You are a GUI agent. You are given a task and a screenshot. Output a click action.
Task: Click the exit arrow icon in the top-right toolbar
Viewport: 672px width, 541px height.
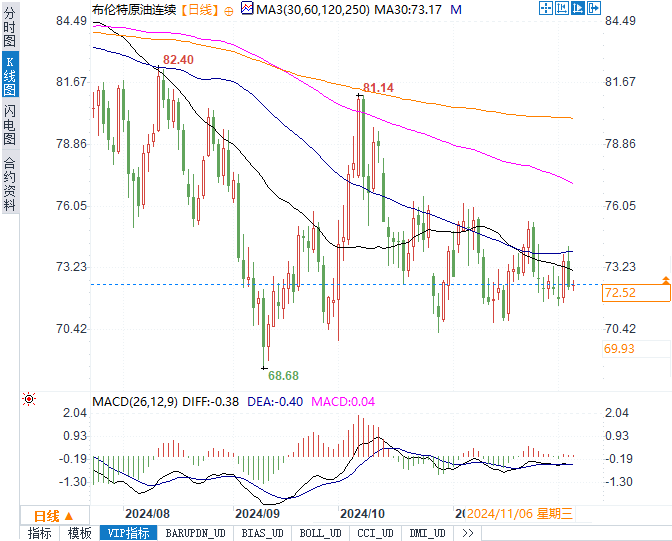click(x=594, y=8)
